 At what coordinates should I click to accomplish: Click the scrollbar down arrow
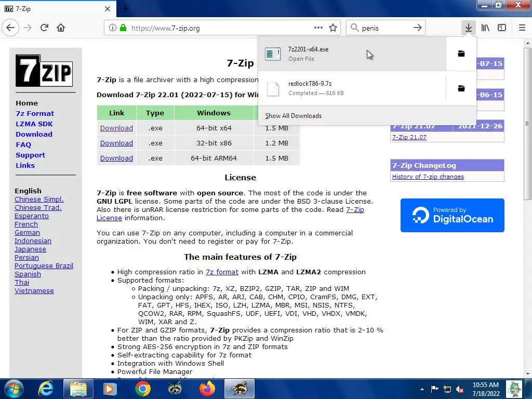coord(528,374)
